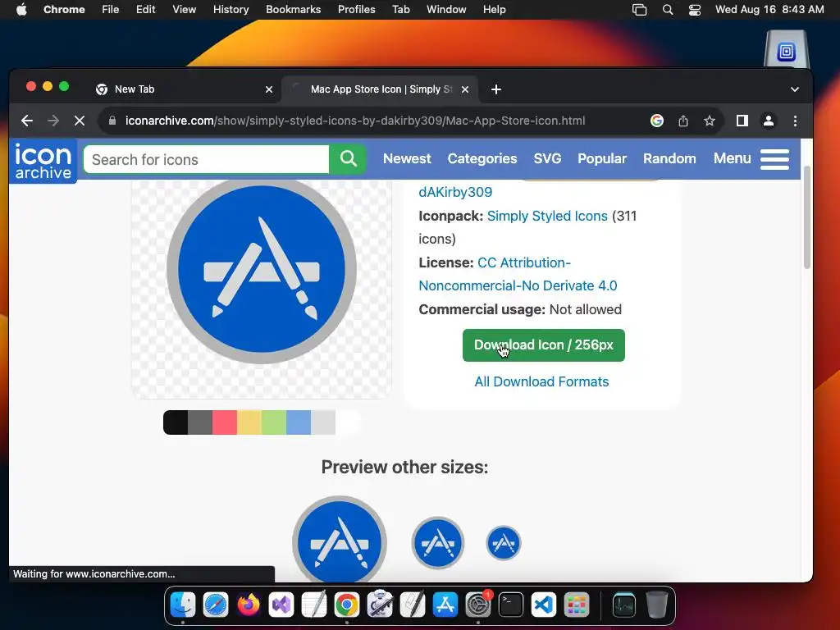Image resolution: width=840 pixels, height=630 pixels.
Task: Open Visual Studio Code from the Dock
Action: coord(543,605)
